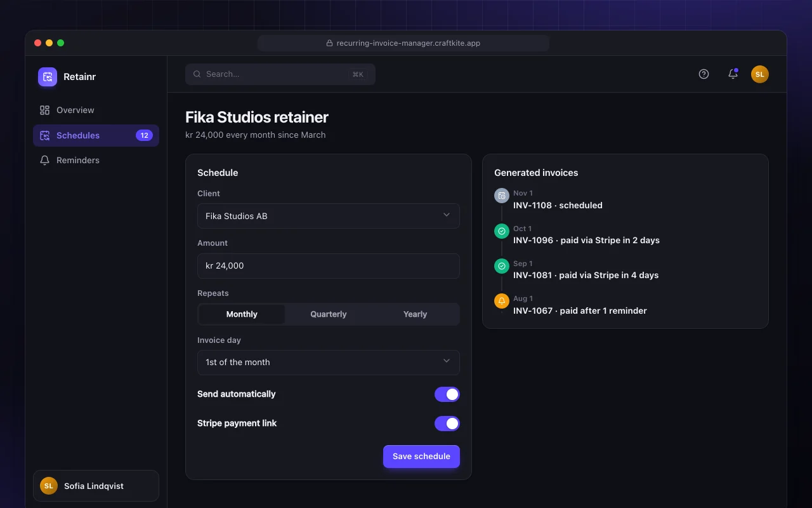Click the 12 badge on Schedules

pos(144,135)
